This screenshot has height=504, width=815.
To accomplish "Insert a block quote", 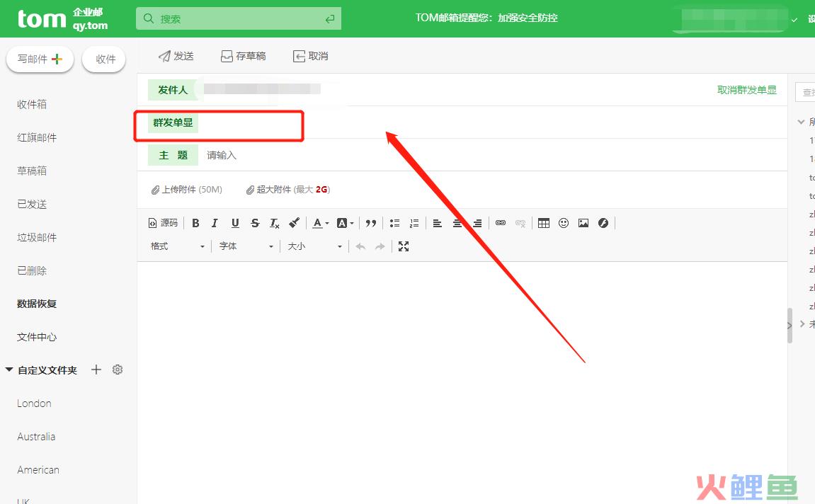I will click(x=370, y=223).
